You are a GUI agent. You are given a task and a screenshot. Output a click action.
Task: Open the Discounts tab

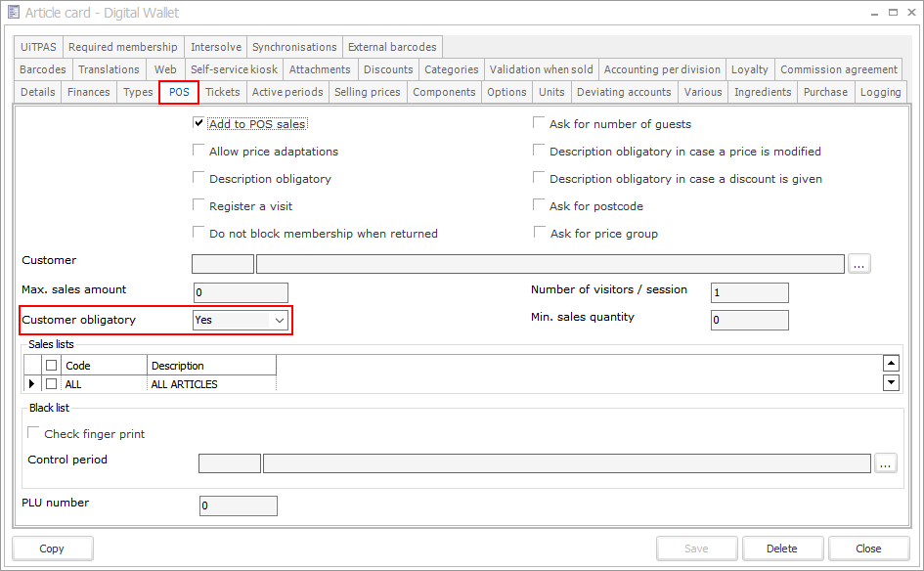coord(387,69)
